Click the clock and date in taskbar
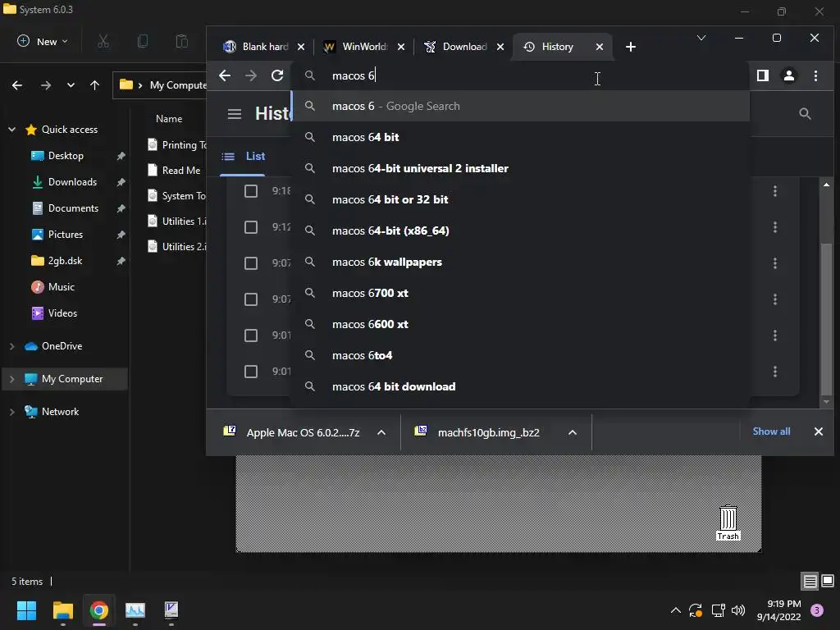 778,610
